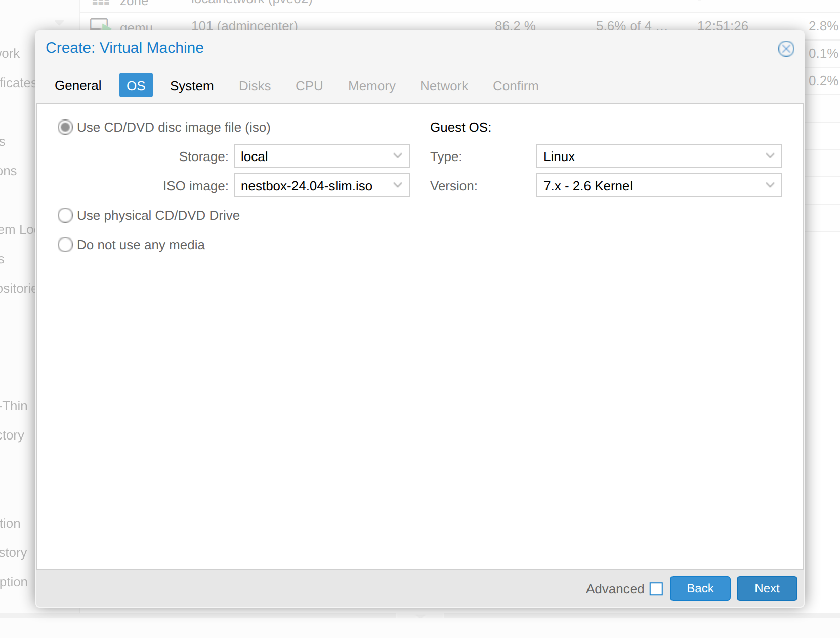This screenshot has width=840, height=638.
Task: Click the Back button
Action: tap(700, 588)
